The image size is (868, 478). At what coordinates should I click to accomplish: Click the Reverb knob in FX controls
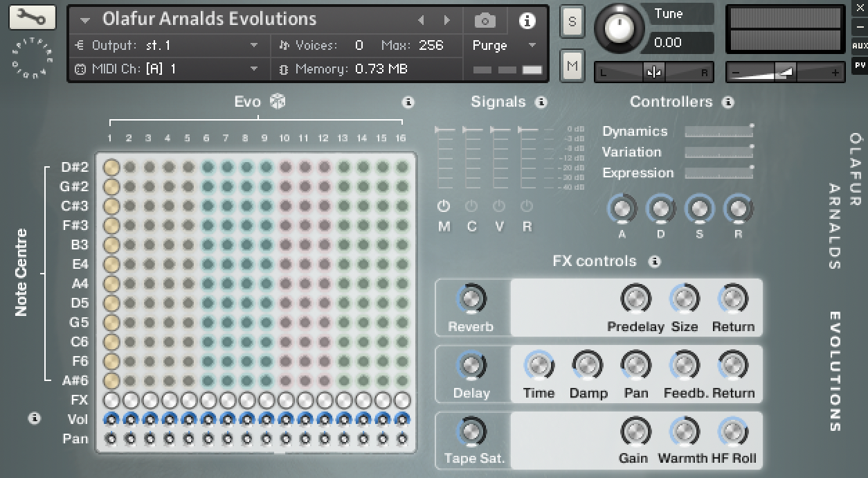(x=471, y=300)
